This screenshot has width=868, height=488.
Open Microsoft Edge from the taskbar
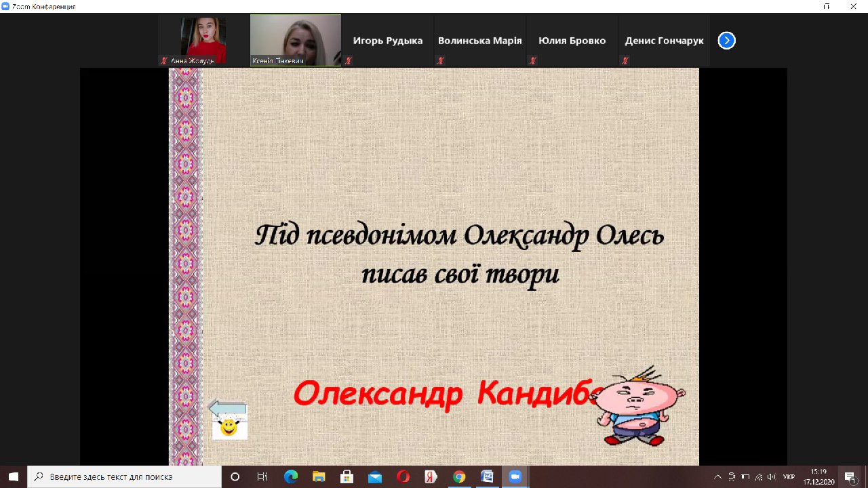pos(291,476)
